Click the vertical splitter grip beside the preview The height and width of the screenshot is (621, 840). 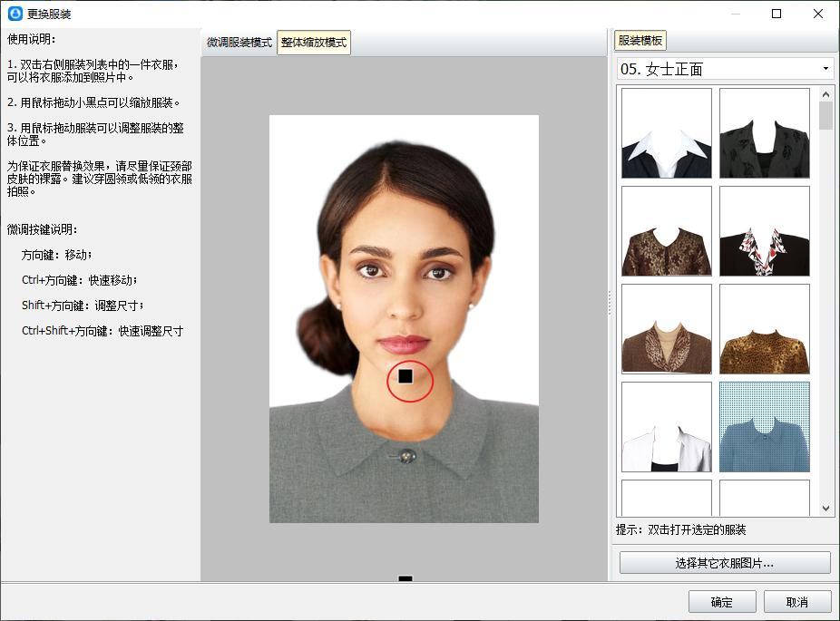pyautogui.click(x=609, y=301)
